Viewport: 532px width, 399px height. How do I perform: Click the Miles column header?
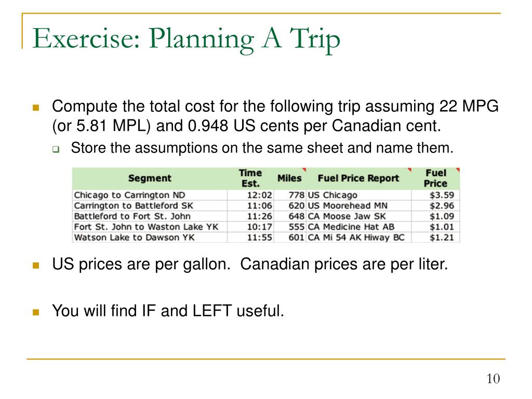coord(290,179)
